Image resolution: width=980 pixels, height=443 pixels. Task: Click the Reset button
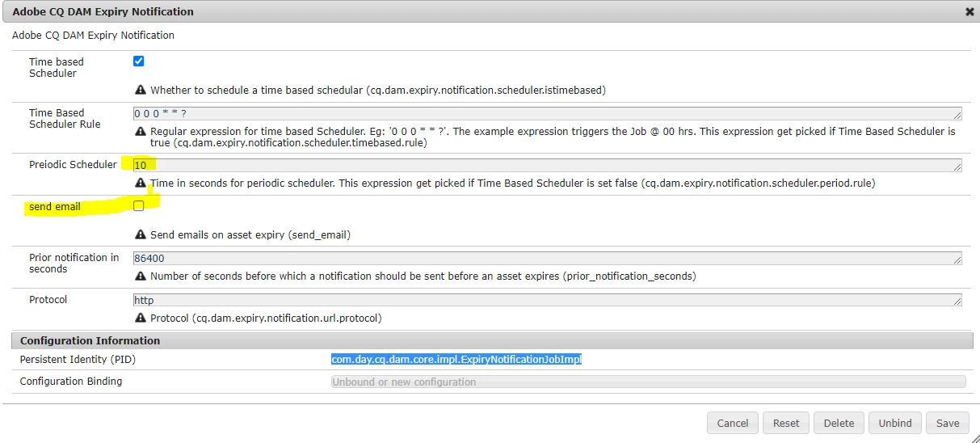[786, 423]
